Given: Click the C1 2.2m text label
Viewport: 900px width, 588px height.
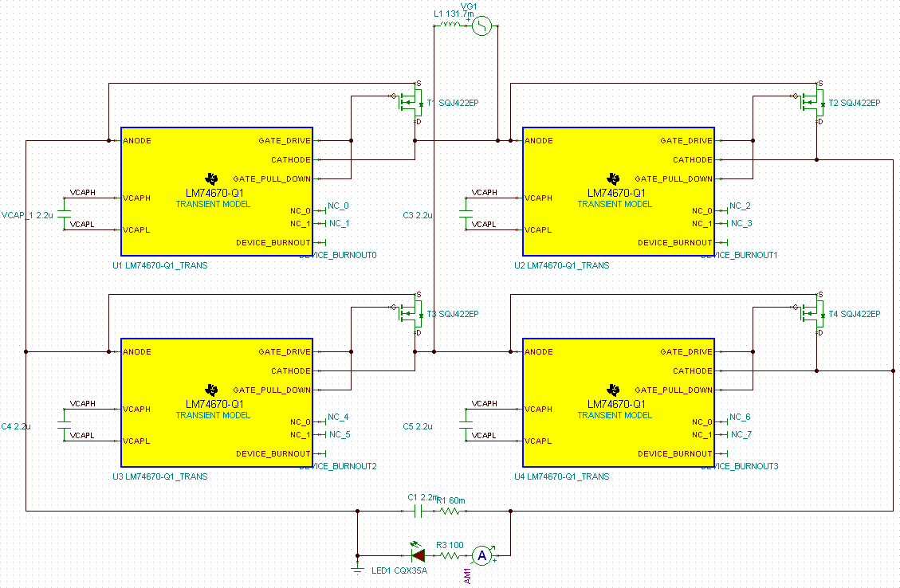Looking at the screenshot, I should click(x=423, y=498).
